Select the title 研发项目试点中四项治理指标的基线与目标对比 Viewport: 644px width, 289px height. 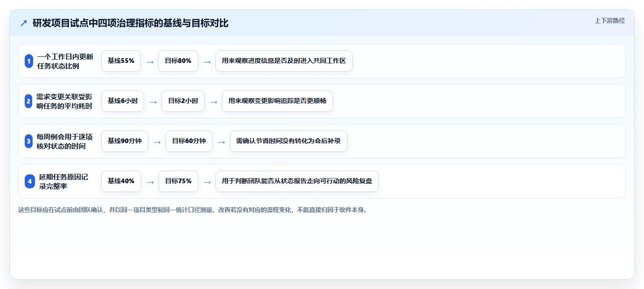click(131, 23)
